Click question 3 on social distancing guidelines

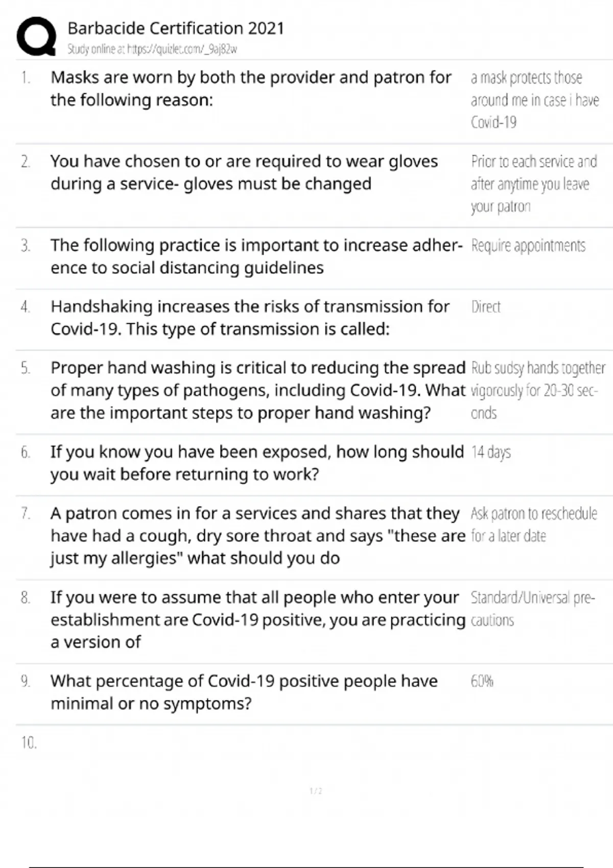(256, 256)
